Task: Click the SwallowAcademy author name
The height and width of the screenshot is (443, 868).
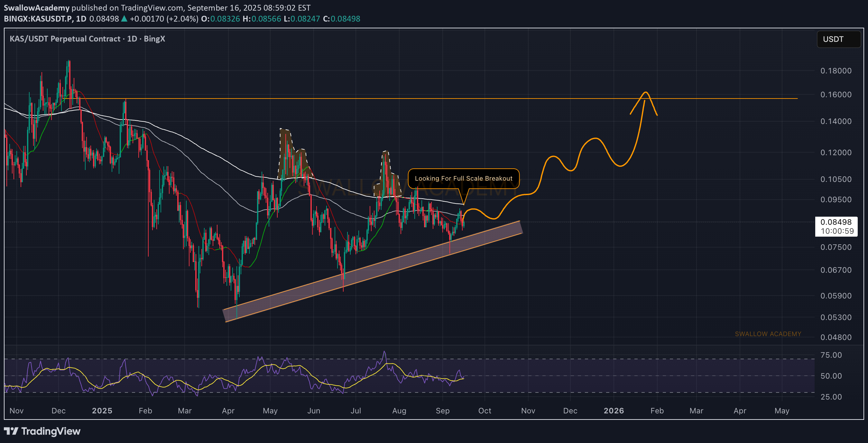Action: tap(36, 7)
